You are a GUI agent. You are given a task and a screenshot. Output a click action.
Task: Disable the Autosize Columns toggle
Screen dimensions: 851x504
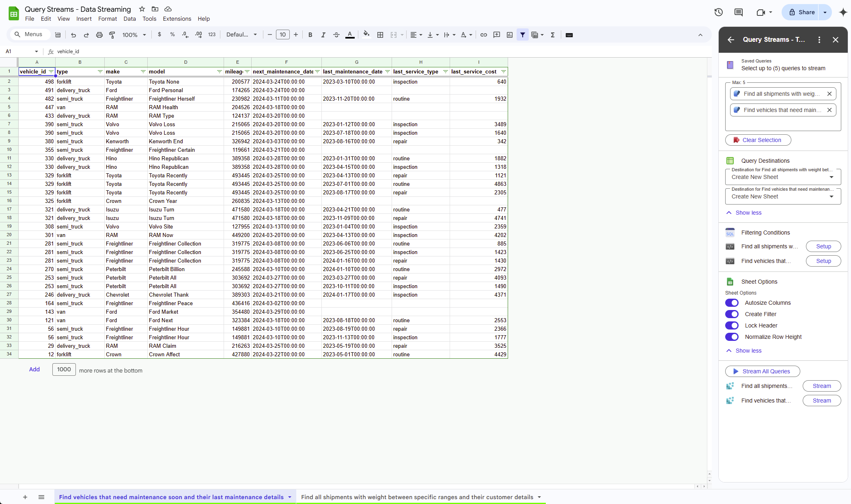732,303
